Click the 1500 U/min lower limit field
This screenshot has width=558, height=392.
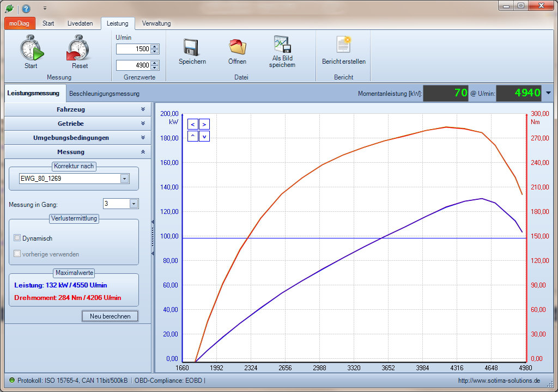tap(134, 49)
